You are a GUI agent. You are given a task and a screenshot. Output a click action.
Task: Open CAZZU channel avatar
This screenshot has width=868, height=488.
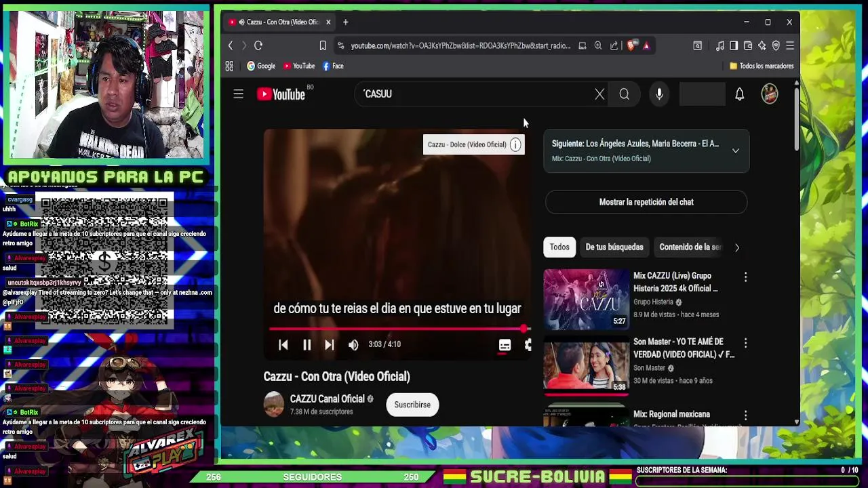(x=274, y=405)
